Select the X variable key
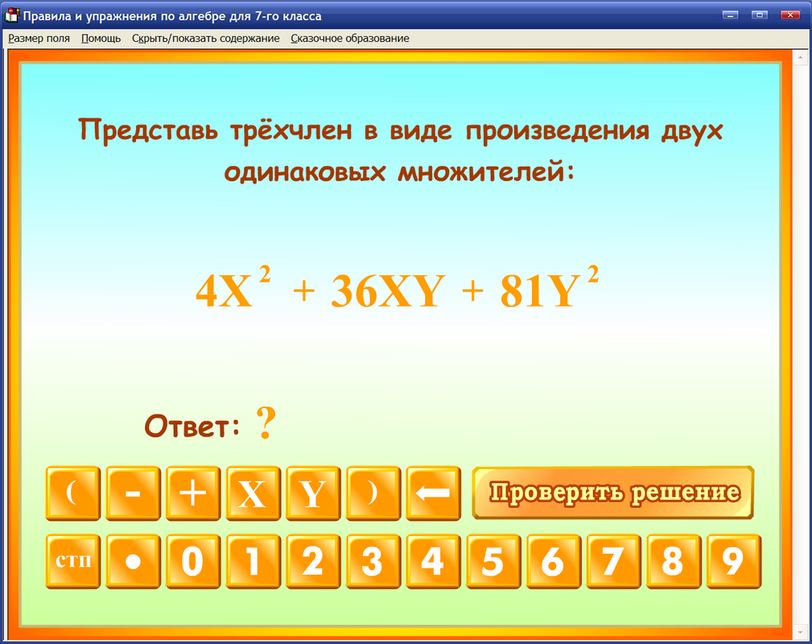812x644 pixels. point(253,493)
